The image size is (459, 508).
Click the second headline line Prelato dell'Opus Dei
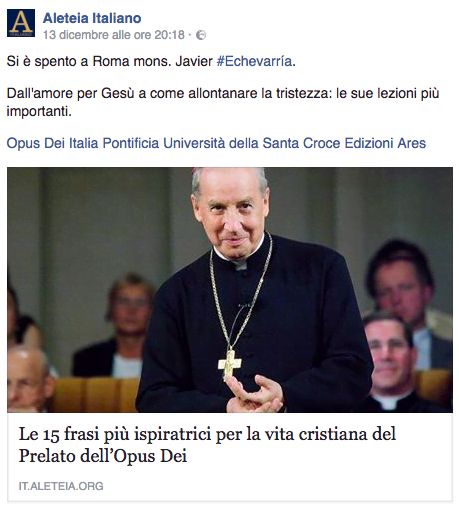tap(103, 456)
